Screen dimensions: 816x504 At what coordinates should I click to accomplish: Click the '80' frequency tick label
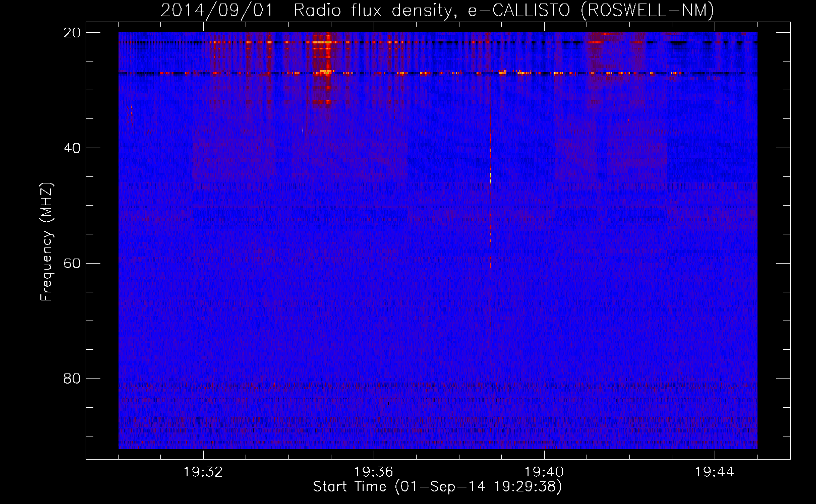(x=72, y=379)
